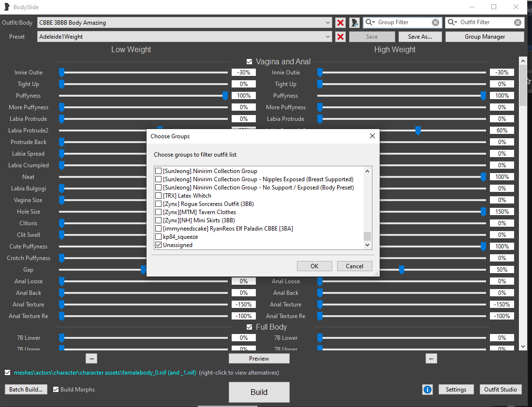Copy low weight values to high with right arrow

point(91,359)
